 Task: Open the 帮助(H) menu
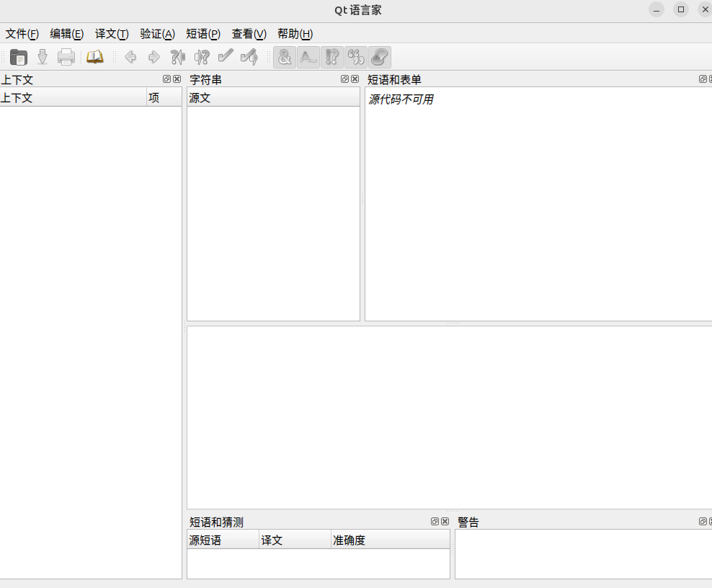click(295, 34)
